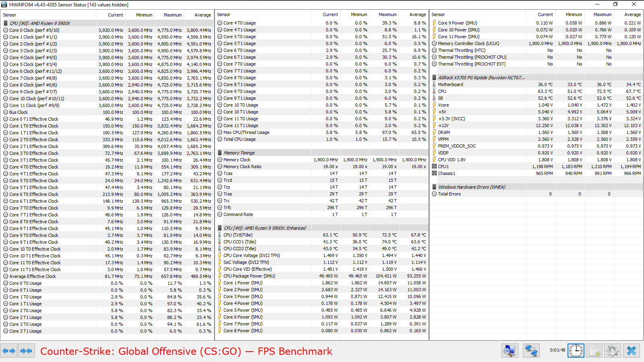Click the fan icon beside CPU1

434,167
